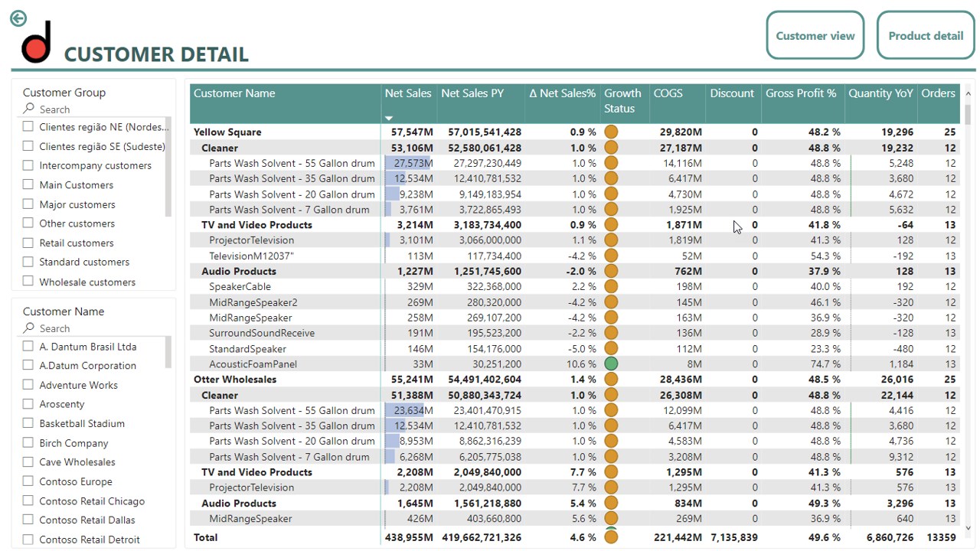Click the Customer Name slicer search field
The image size is (980, 551).
pyautogui.click(x=96, y=328)
